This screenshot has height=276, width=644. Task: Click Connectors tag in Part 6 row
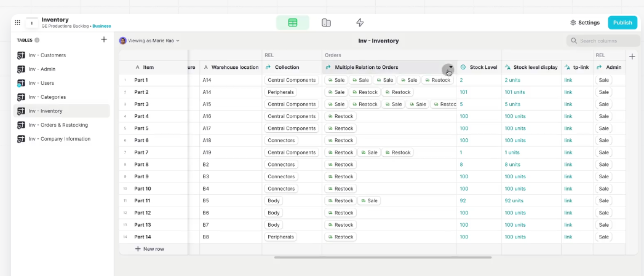click(x=281, y=141)
